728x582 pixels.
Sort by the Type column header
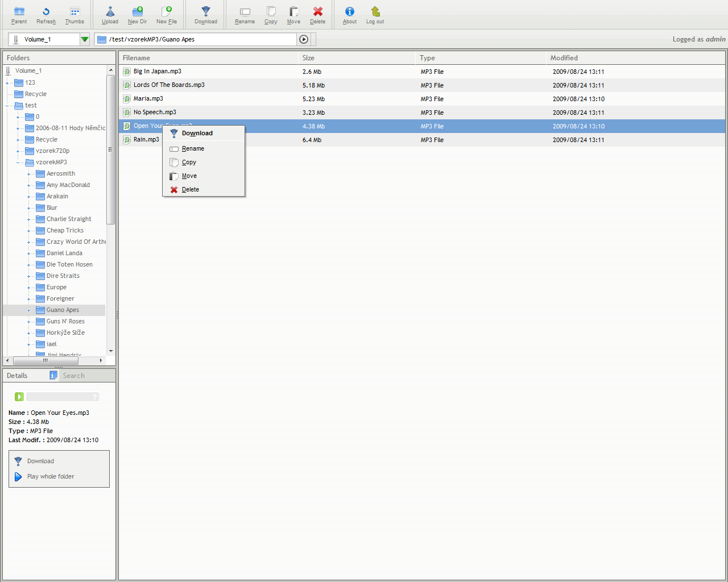coord(481,58)
